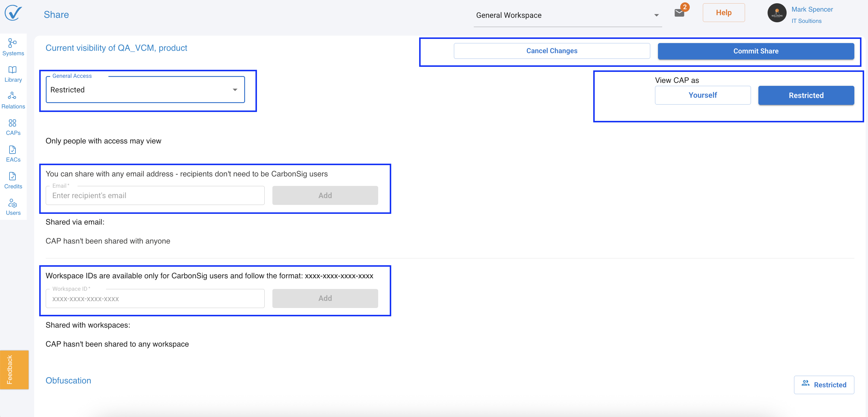This screenshot has height=417, width=868.
Task: Click the Cancel Changes button
Action: click(552, 51)
